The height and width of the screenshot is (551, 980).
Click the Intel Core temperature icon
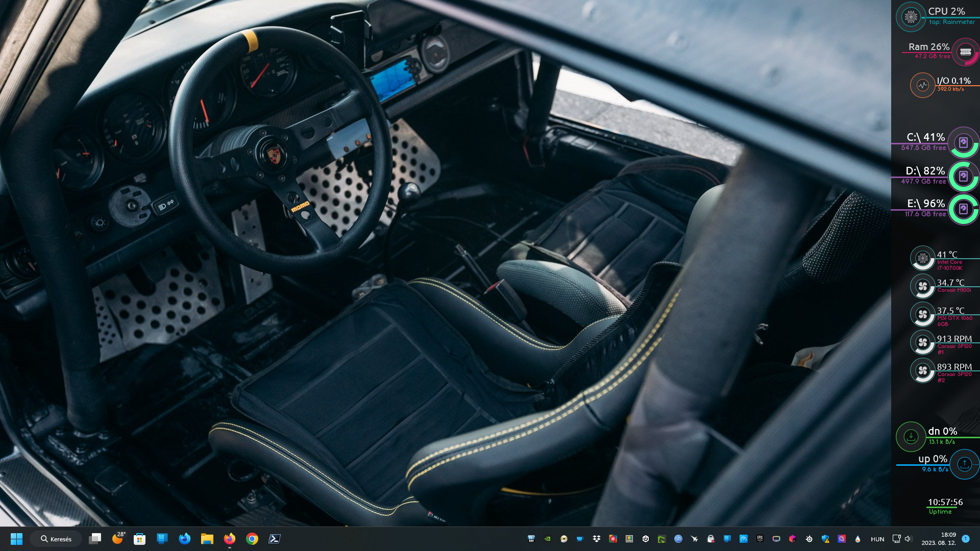click(922, 258)
